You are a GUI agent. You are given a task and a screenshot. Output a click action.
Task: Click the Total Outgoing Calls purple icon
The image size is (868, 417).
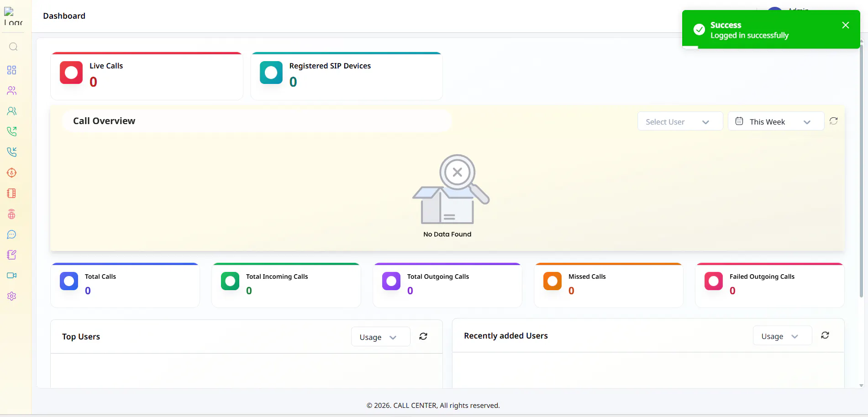coord(391,281)
